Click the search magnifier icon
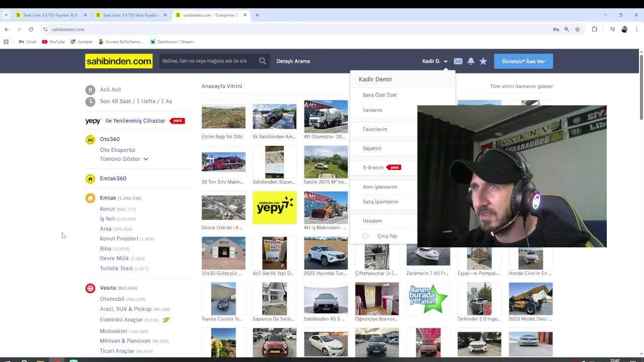The height and width of the screenshot is (362, 644). 263,61
